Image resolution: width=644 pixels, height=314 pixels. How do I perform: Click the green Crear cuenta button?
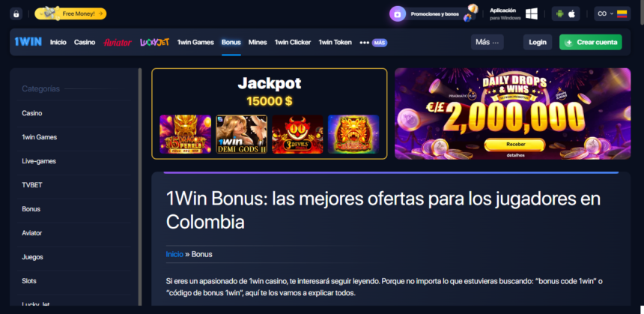(591, 42)
